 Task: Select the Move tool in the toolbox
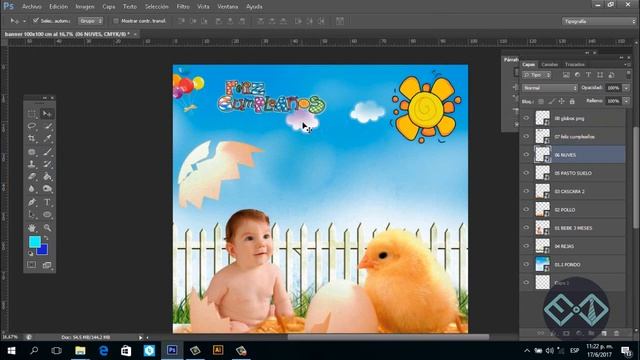coord(47,114)
